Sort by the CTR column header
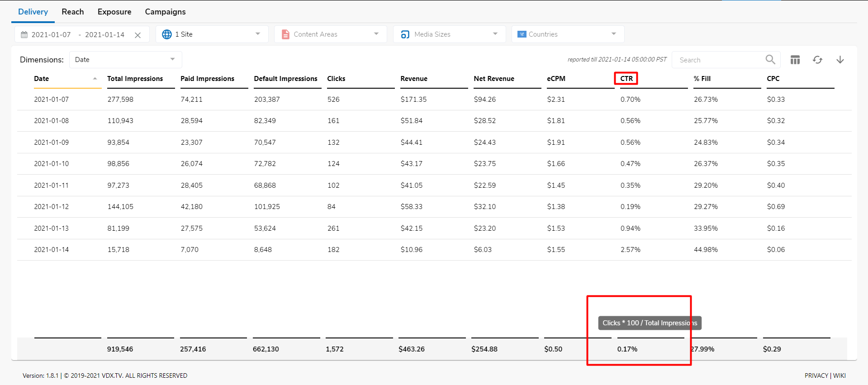Image resolution: width=868 pixels, height=385 pixels. point(626,79)
